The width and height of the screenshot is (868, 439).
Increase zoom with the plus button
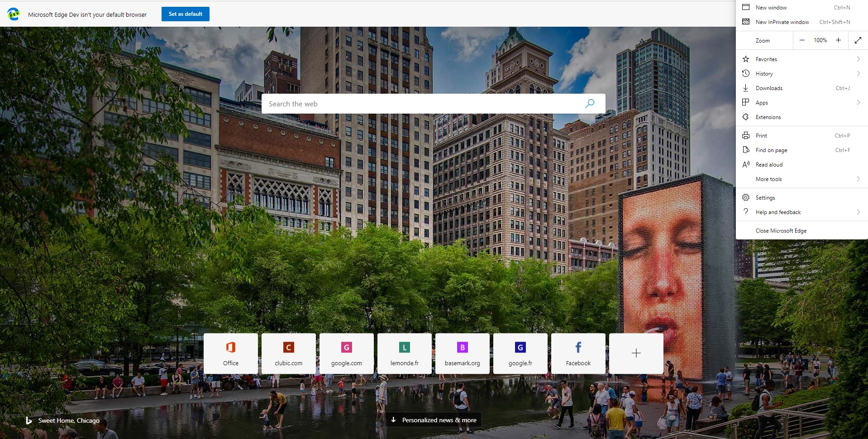[838, 40]
